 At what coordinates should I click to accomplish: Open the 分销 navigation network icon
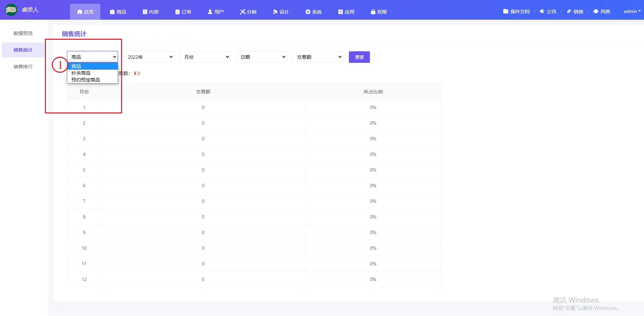click(x=242, y=12)
